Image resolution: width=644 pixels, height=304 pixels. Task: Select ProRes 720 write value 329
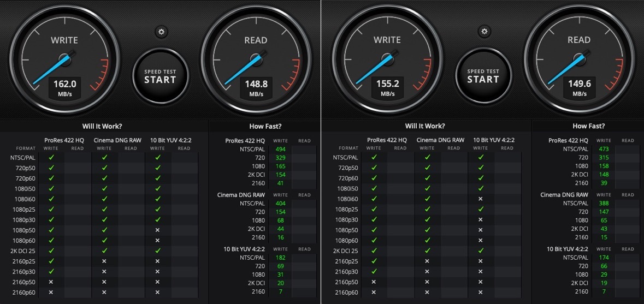pos(281,158)
